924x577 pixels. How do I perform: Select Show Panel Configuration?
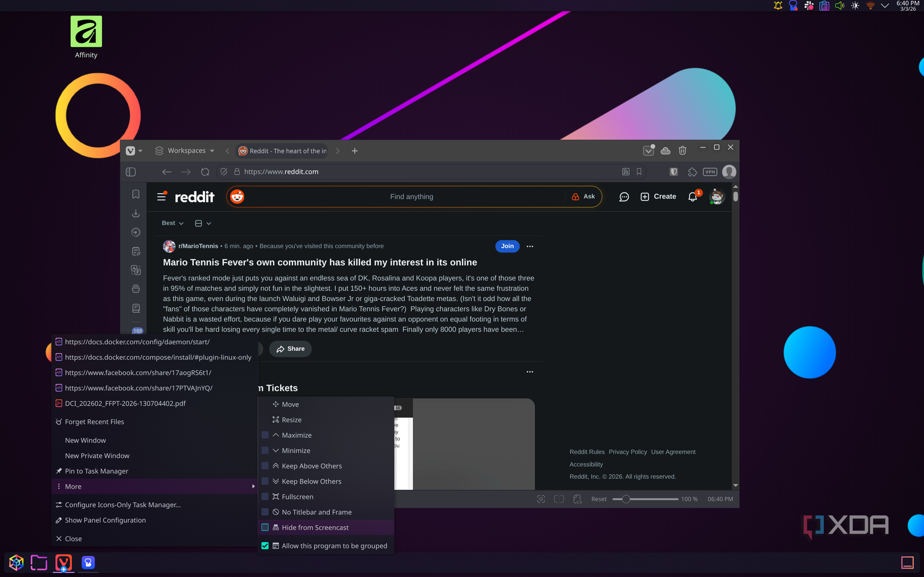click(x=154, y=520)
